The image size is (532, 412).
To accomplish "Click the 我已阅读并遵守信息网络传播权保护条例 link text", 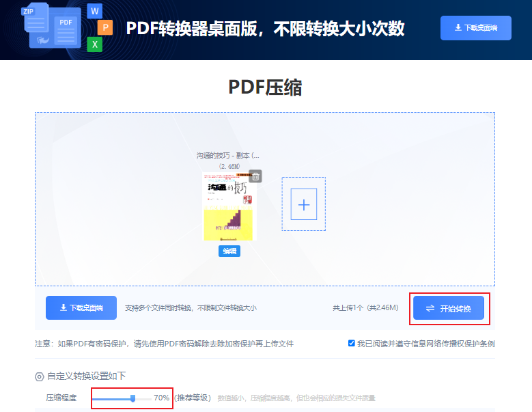I will pyautogui.click(x=425, y=344).
